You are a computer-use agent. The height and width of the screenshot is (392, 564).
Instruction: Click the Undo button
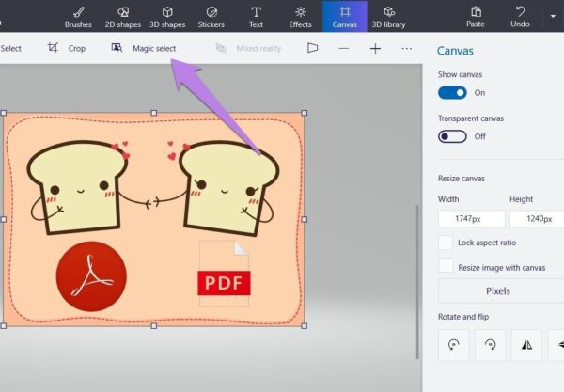point(520,16)
